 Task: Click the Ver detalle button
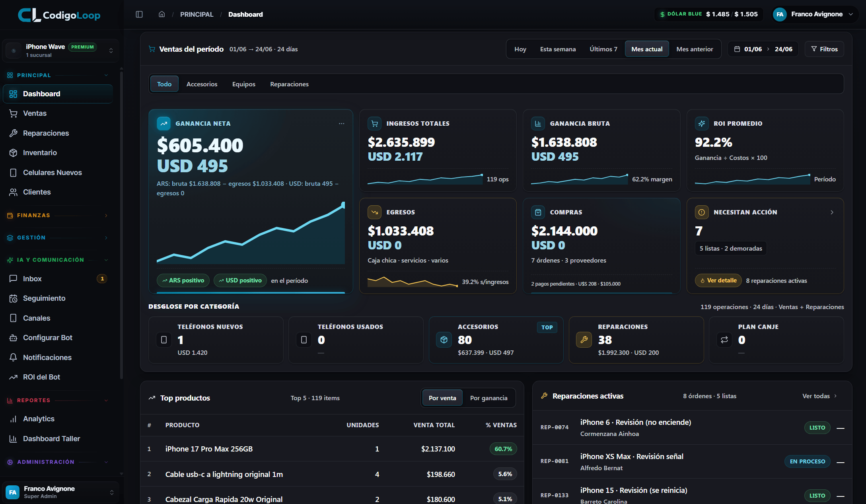pos(718,280)
